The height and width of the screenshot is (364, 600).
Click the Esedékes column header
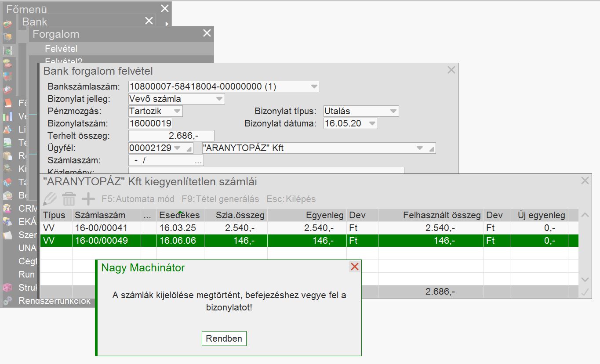tap(181, 215)
